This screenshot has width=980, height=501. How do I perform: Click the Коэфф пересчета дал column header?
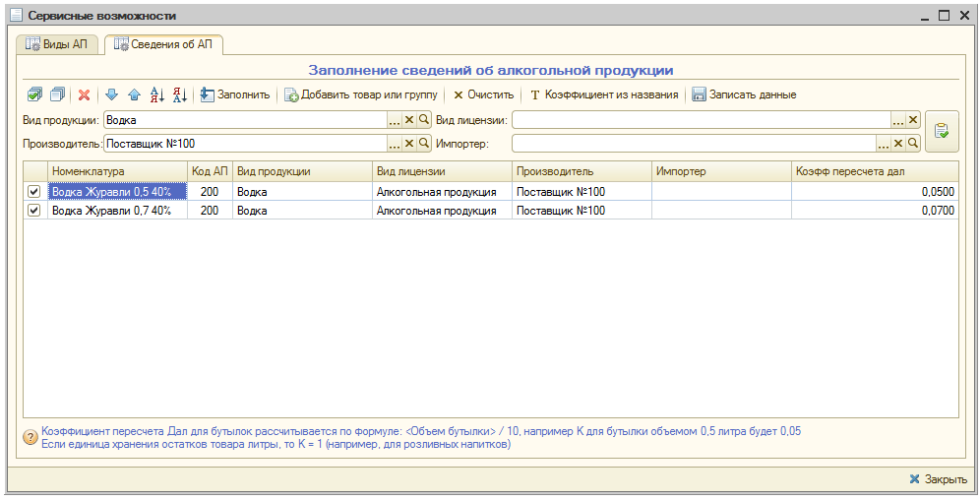(x=874, y=171)
